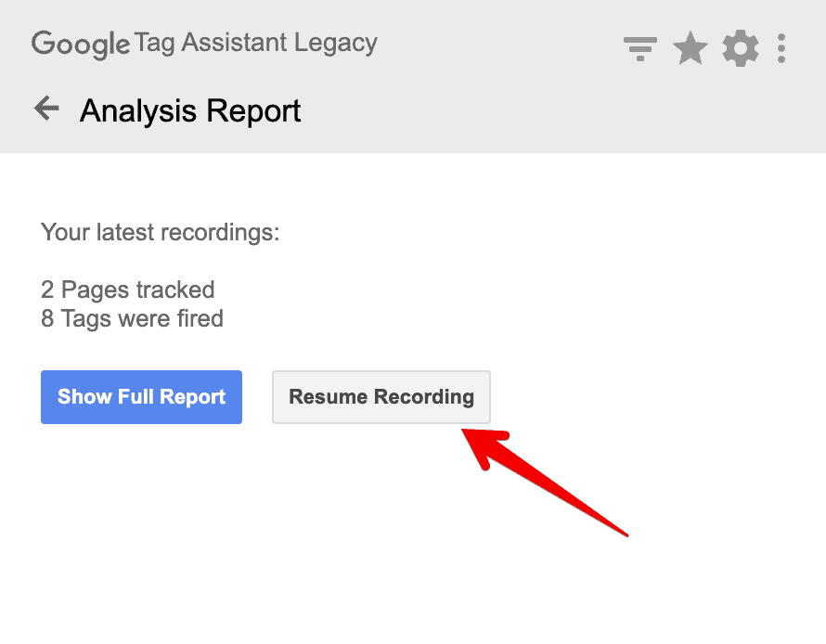This screenshot has height=644, width=826.
Task: Click the star icon to favorite
Action: pyautogui.click(x=690, y=48)
